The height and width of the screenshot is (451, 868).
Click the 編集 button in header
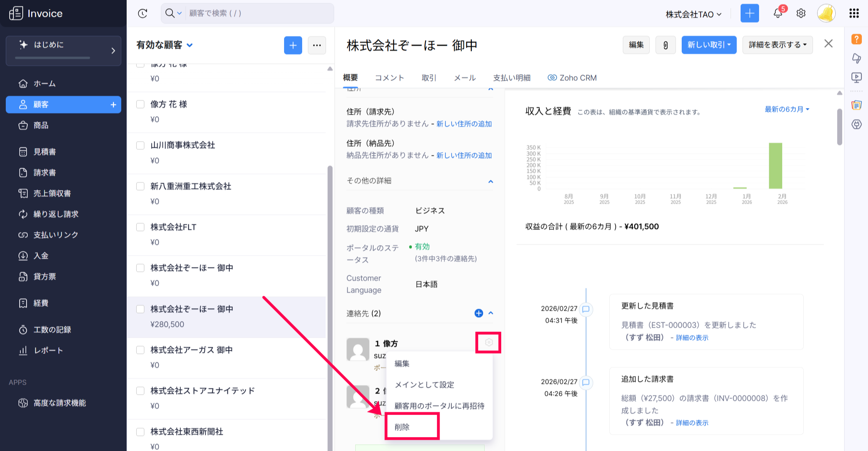point(636,45)
